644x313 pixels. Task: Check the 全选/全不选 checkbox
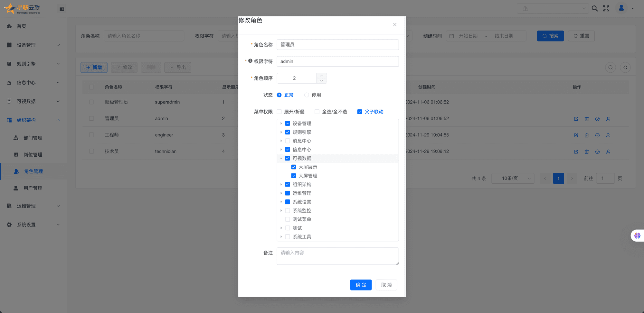317,112
